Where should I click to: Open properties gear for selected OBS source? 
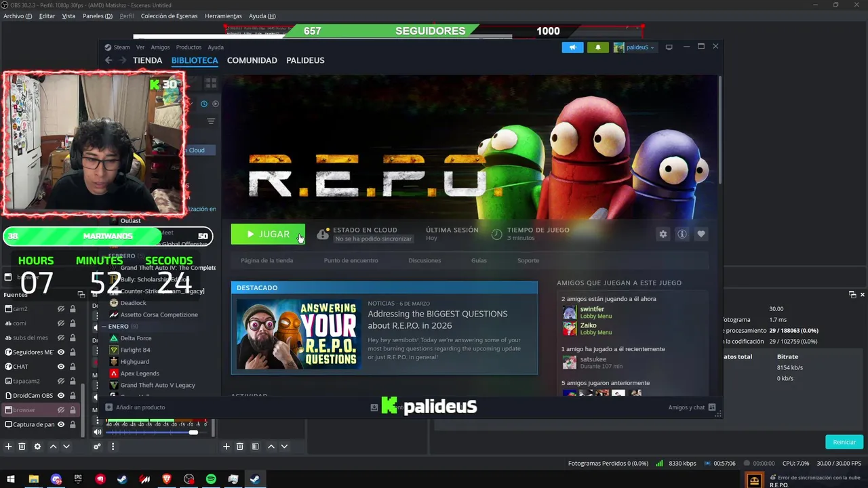(37, 447)
